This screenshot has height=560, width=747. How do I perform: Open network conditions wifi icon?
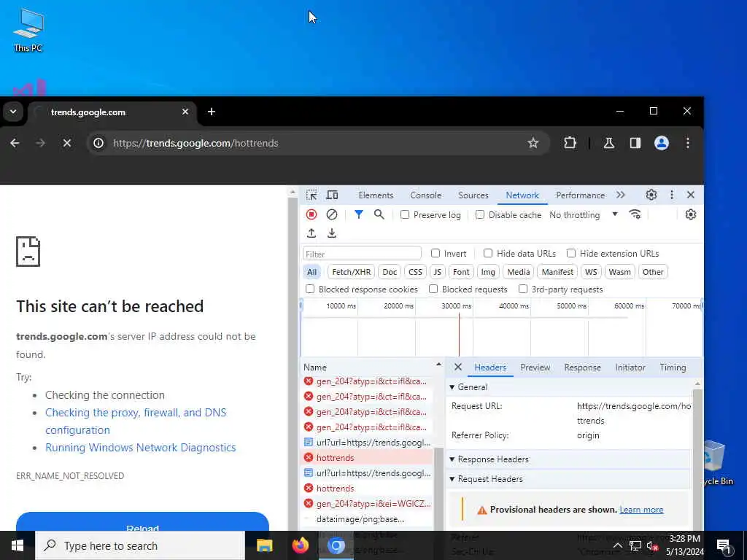click(635, 215)
